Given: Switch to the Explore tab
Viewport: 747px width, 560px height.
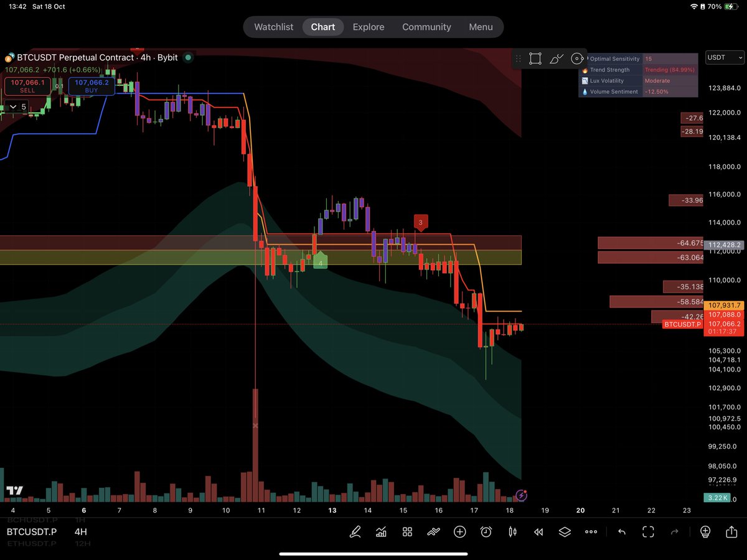Looking at the screenshot, I should coord(369,27).
